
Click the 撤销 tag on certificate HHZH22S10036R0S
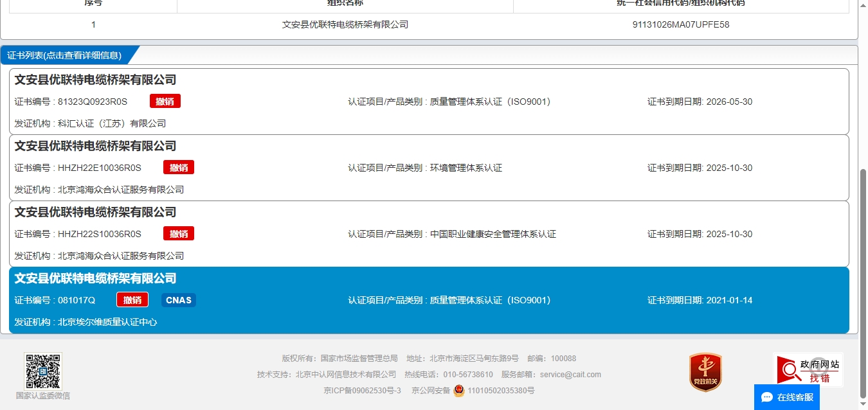point(179,234)
